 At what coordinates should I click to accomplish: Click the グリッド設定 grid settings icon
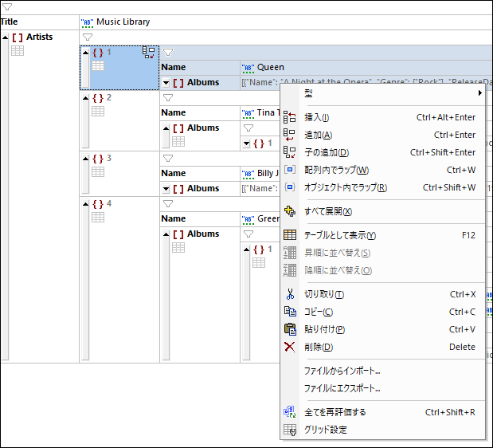pyautogui.click(x=290, y=430)
